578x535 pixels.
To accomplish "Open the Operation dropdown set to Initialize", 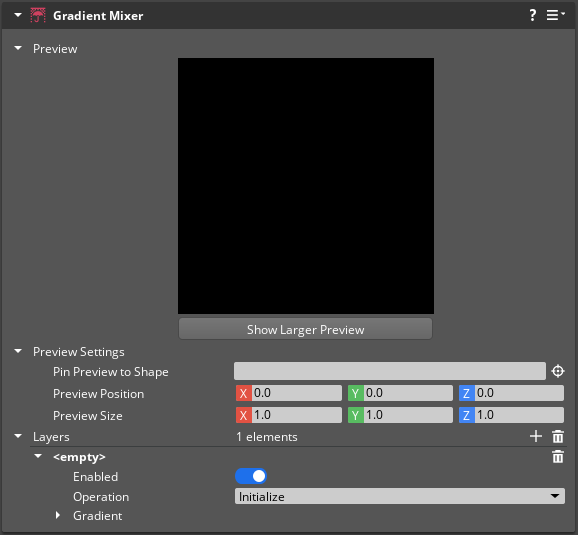I will tap(400, 496).
